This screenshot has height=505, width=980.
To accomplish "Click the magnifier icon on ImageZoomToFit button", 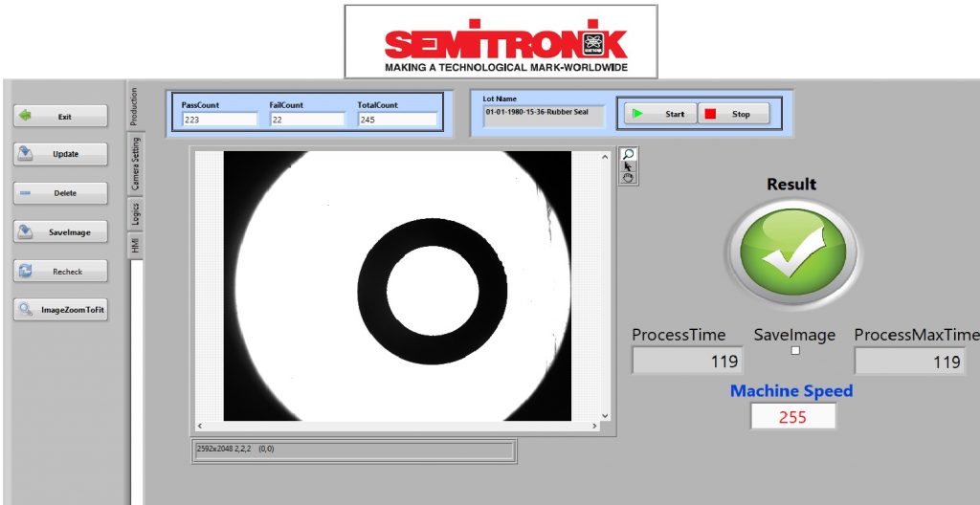I will point(26,310).
